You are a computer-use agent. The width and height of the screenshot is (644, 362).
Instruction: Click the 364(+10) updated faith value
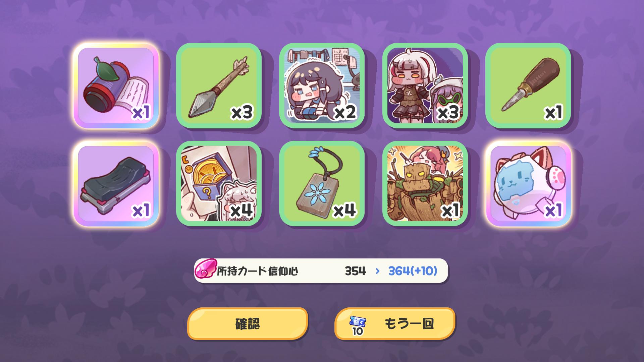[413, 271]
